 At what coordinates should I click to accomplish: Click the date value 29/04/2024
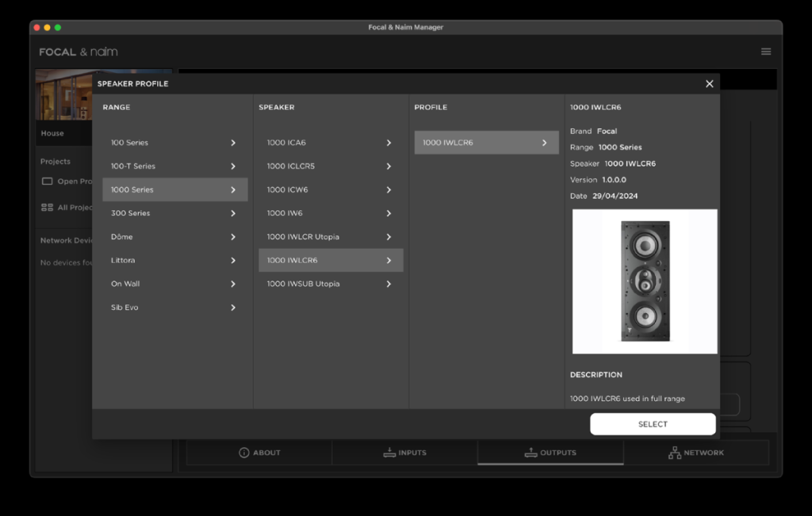(x=615, y=196)
